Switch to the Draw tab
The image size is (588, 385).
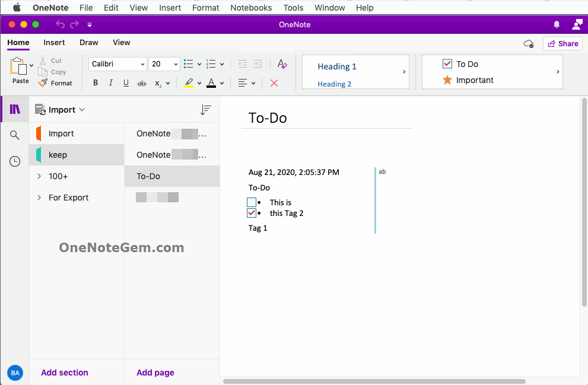coord(88,42)
